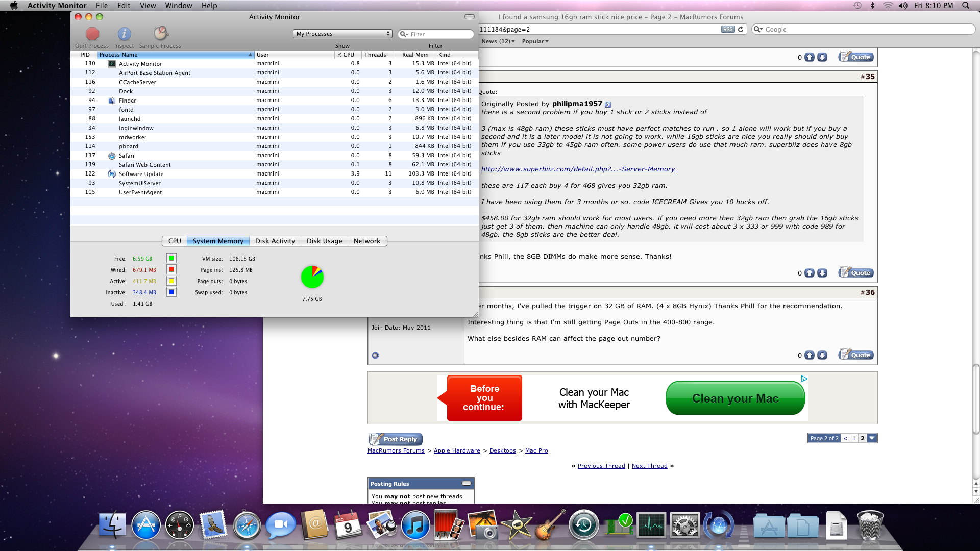Image resolution: width=980 pixels, height=551 pixels.
Task: Open the My Processes dropdown
Action: coord(342,34)
